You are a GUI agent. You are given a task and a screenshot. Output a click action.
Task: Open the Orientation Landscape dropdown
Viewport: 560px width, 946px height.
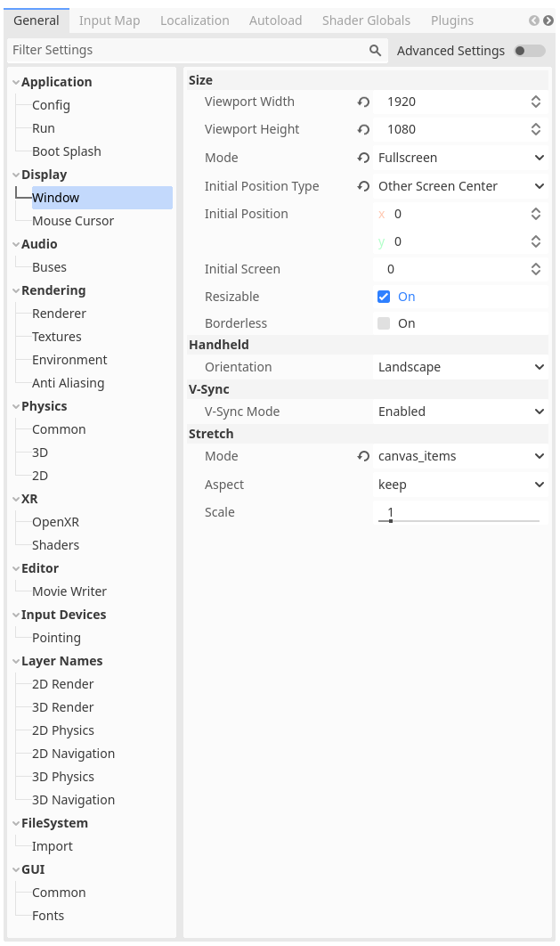pyautogui.click(x=460, y=367)
